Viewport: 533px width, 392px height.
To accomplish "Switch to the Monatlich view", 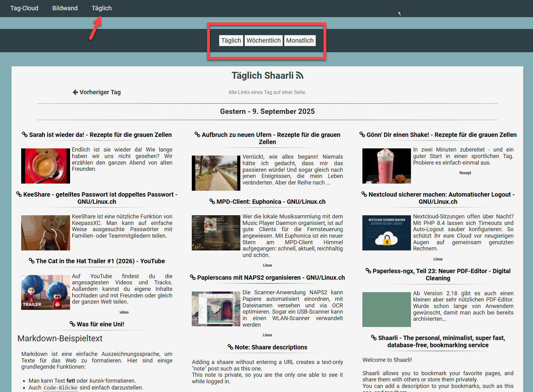I will tap(300, 40).
